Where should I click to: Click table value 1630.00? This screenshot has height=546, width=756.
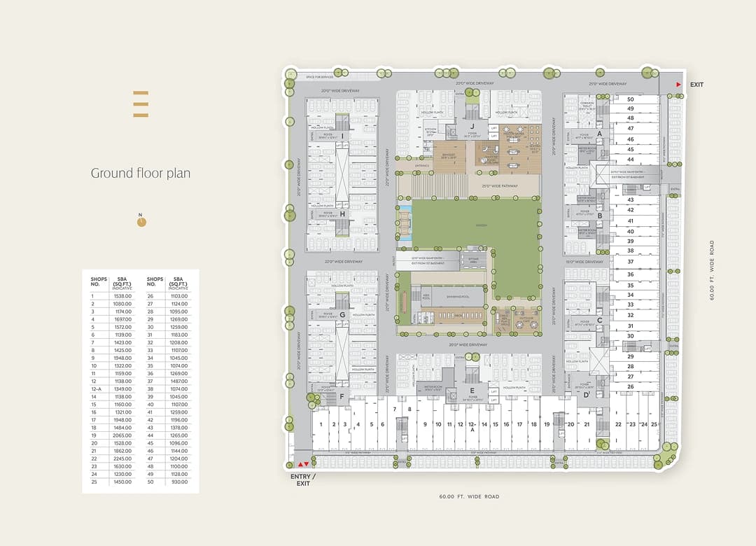[x=122, y=466]
